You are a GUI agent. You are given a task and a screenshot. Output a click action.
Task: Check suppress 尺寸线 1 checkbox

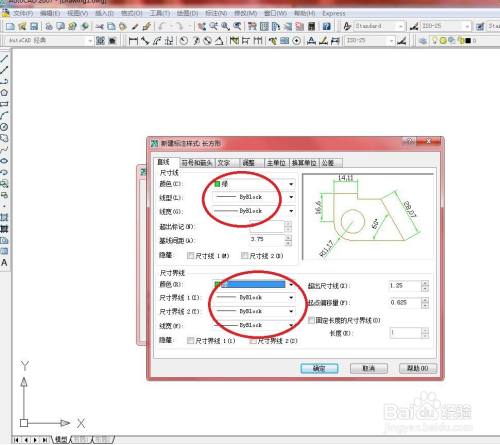(190, 256)
